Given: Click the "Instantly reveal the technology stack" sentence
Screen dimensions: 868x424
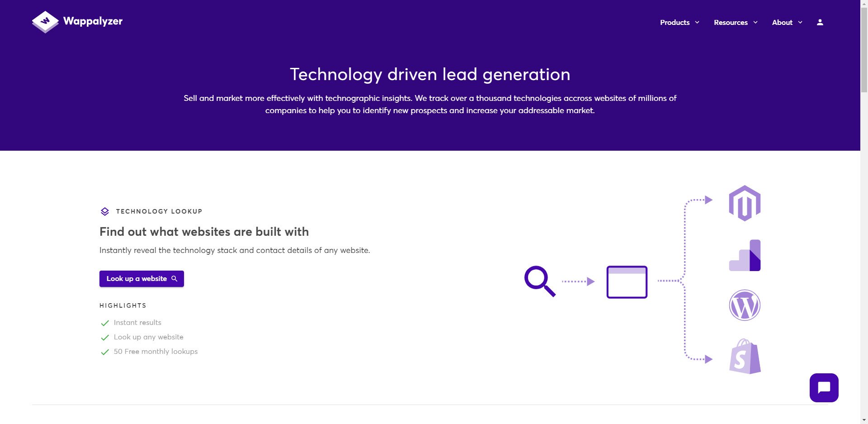Looking at the screenshot, I should click(235, 250).
